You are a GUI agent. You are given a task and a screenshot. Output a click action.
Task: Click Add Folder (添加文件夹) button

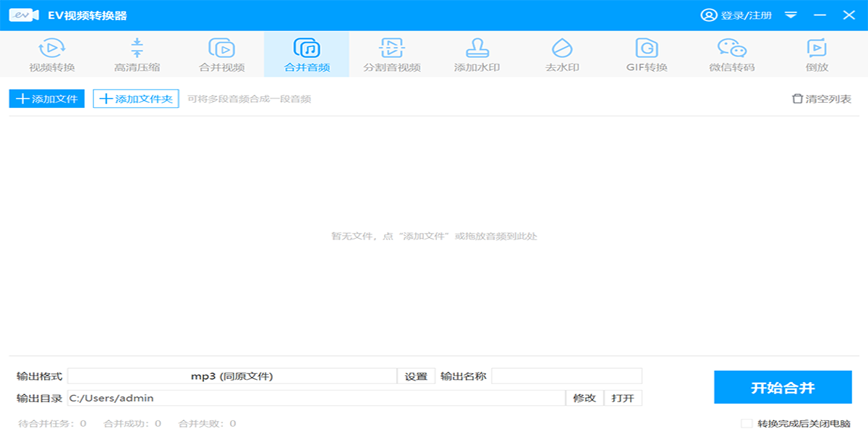[x=136, y=98]
